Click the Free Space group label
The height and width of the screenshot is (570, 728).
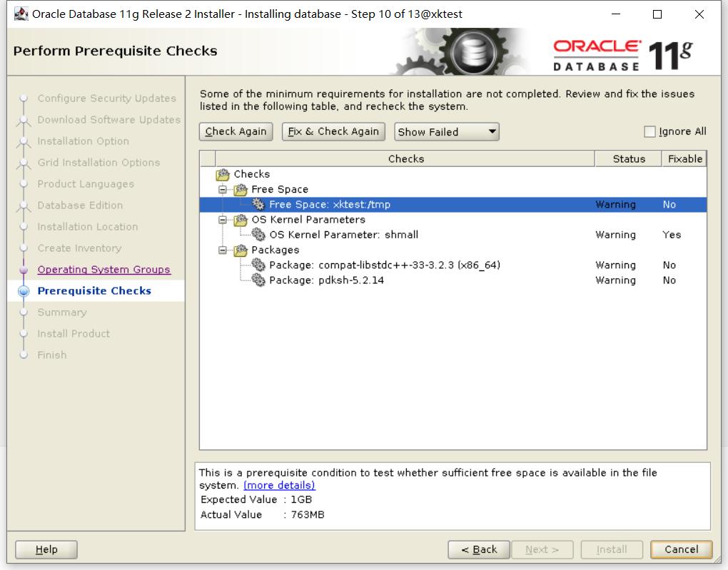280,189
